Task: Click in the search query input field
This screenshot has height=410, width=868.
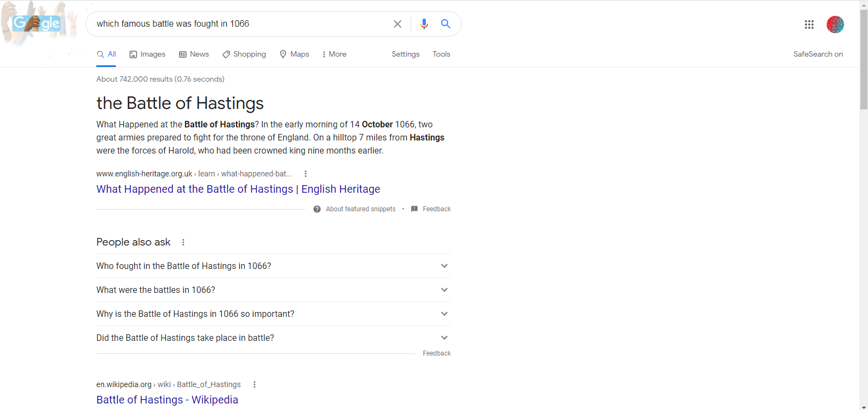Action: pyautogui.click(x=239, y=24)
